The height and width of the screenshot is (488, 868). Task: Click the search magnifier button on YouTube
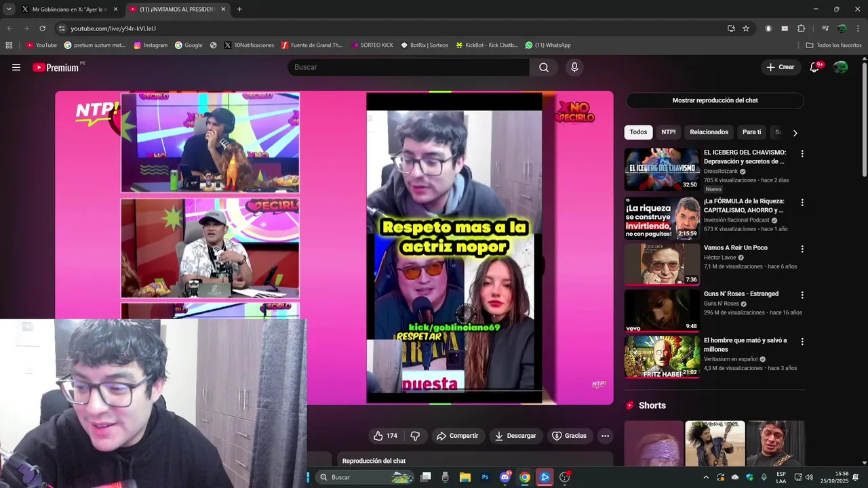(x=544, y=67)
